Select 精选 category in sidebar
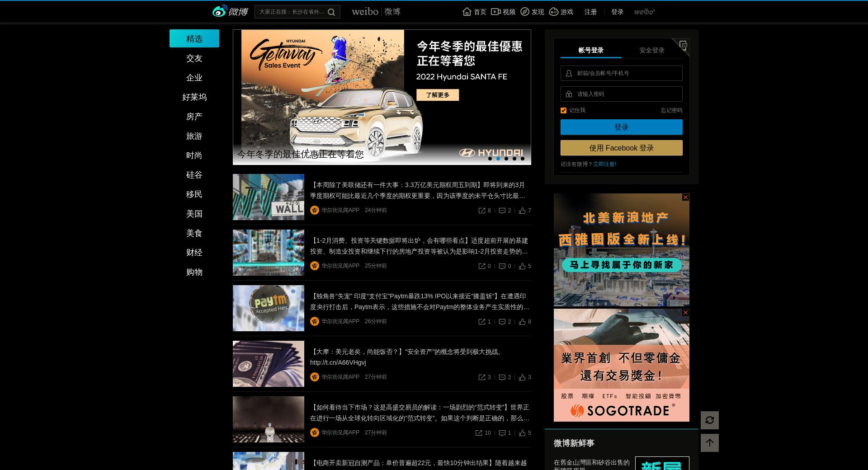868x470 pixels. 194,38
